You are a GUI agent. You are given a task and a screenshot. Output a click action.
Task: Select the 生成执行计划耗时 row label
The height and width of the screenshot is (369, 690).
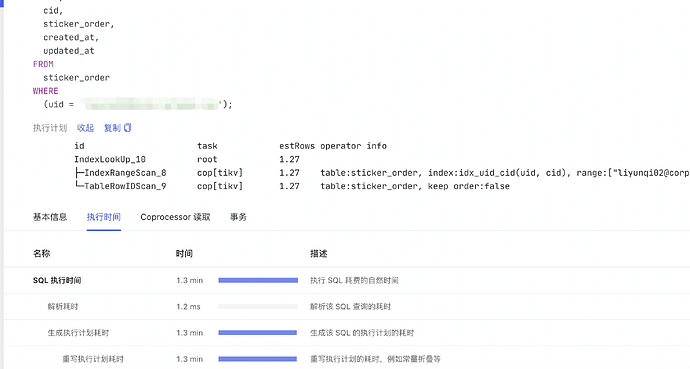point(78,333)
